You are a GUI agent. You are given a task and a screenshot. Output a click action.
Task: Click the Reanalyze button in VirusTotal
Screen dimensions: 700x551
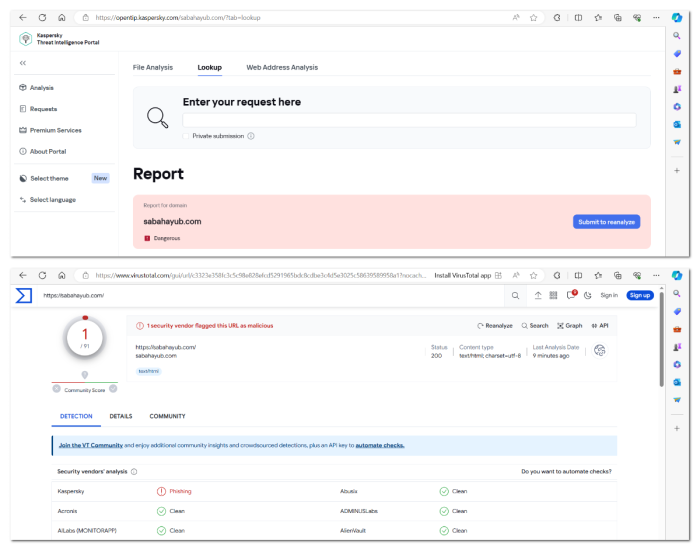(494, 325)
